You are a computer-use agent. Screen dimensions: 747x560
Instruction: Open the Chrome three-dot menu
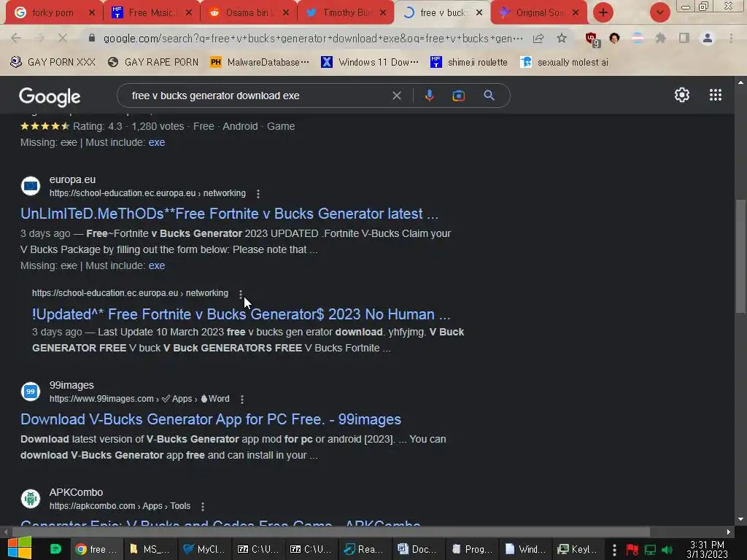731,38
